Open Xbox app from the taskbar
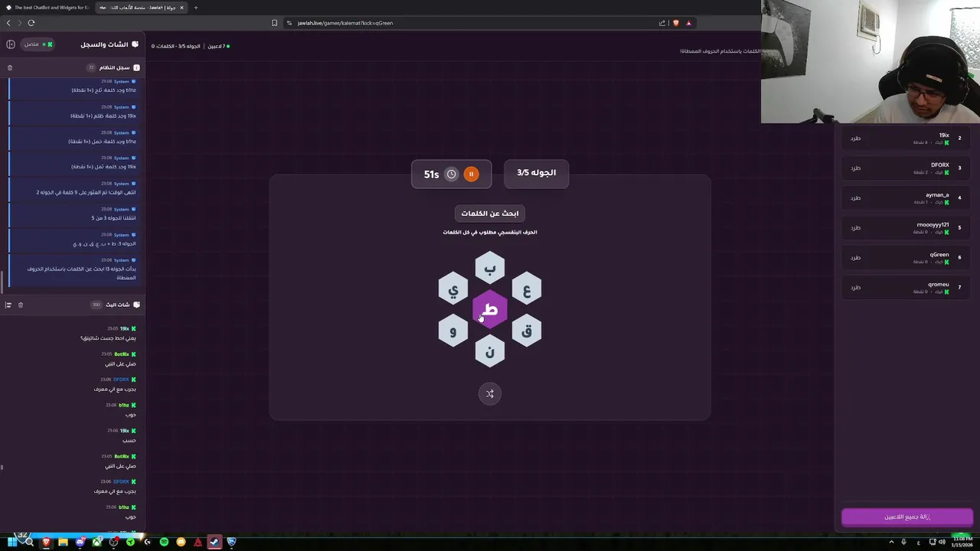 click(x=96, y=543)
